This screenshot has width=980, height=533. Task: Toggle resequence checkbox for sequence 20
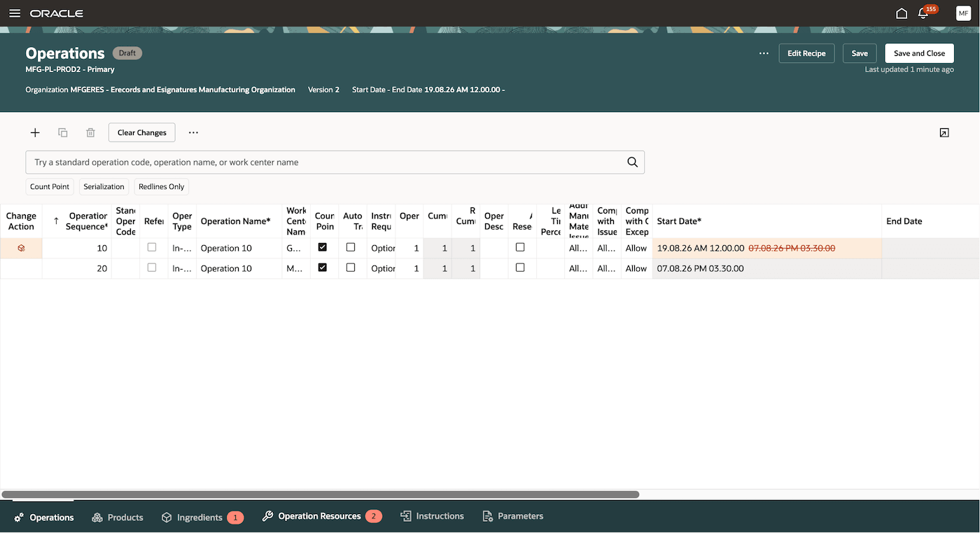[520, 268]
